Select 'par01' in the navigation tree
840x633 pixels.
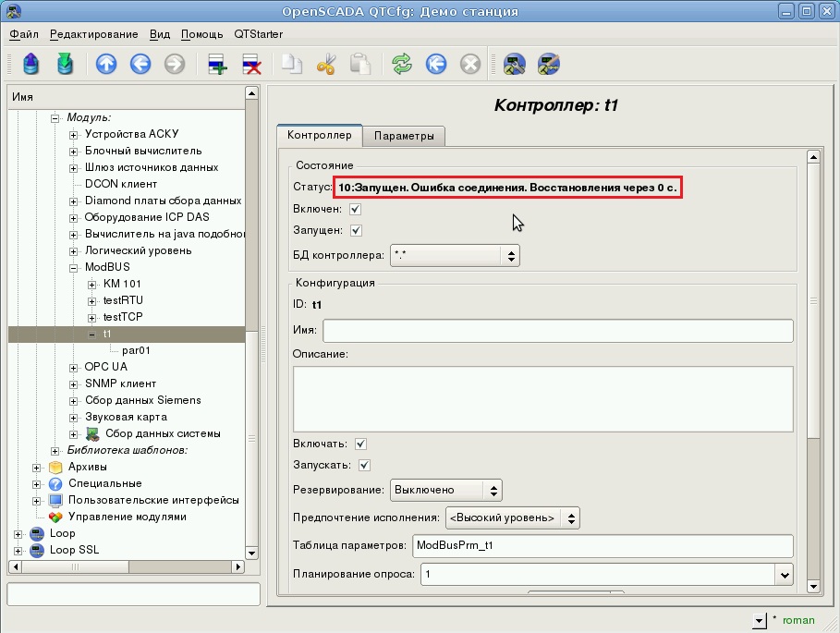click(136, 350)
